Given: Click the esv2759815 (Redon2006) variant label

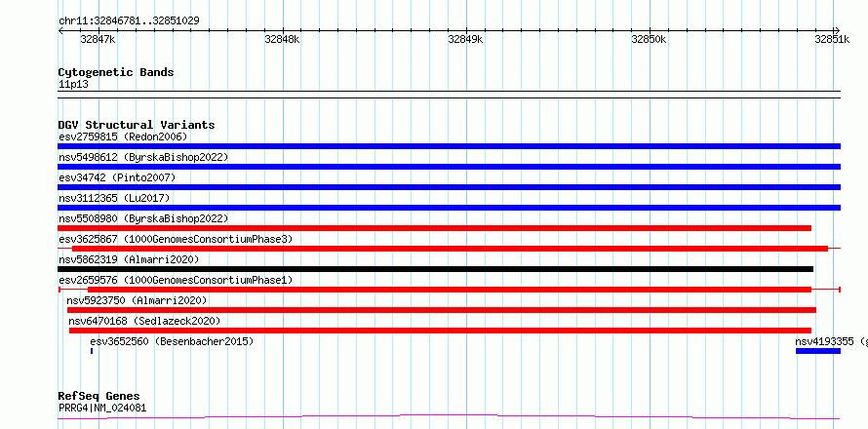Looking at the screenshot, I should (x=123, y=136).
